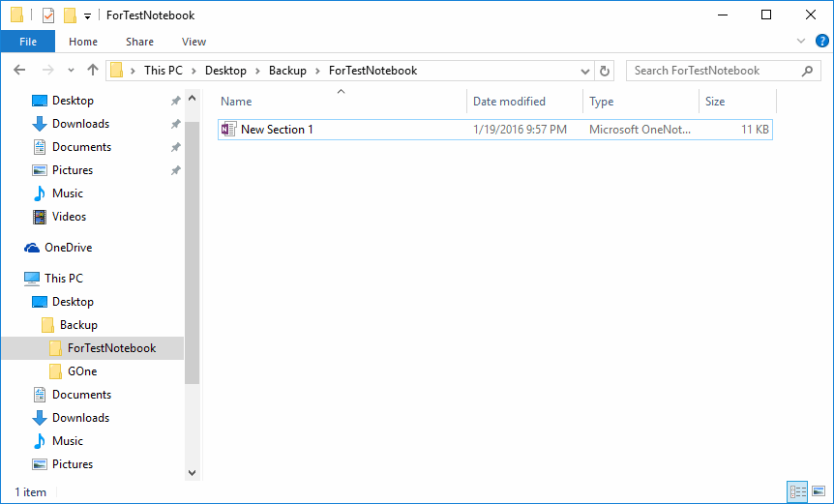Open the Help question mark icon
The image size is (834, 504).
tap(821, 41)
